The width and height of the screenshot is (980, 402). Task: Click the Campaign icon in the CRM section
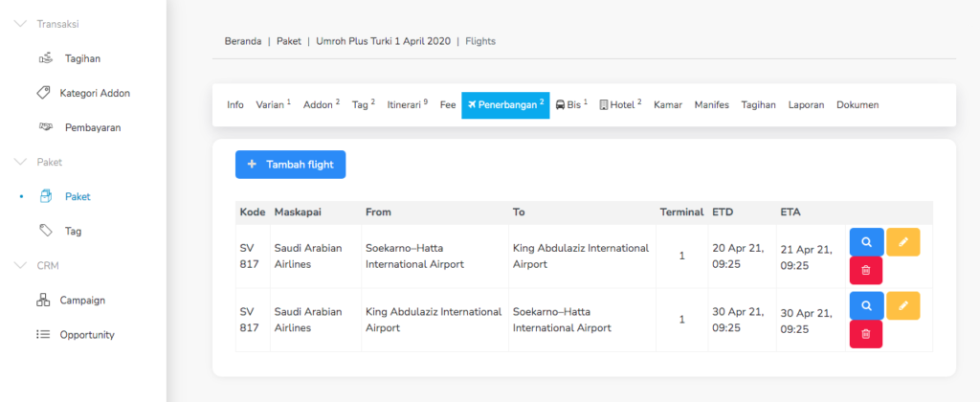coord(43,300)
